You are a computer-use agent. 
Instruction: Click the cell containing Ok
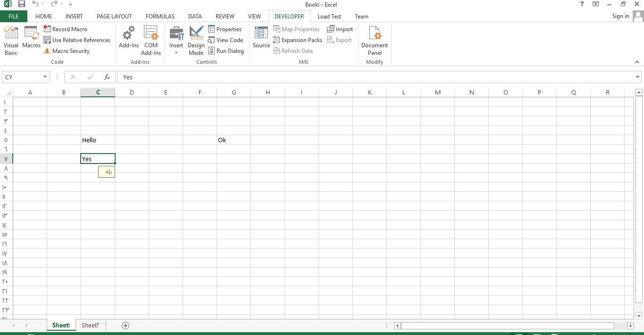[234, 140]
